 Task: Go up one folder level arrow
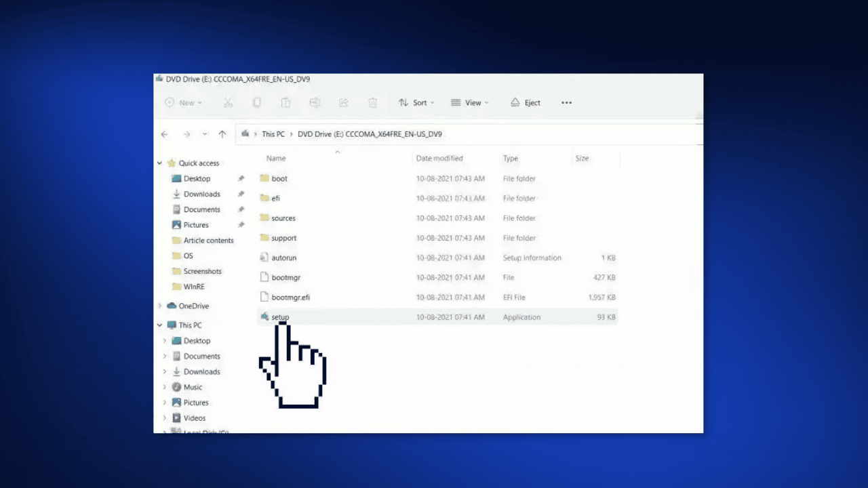coord(222,134)
